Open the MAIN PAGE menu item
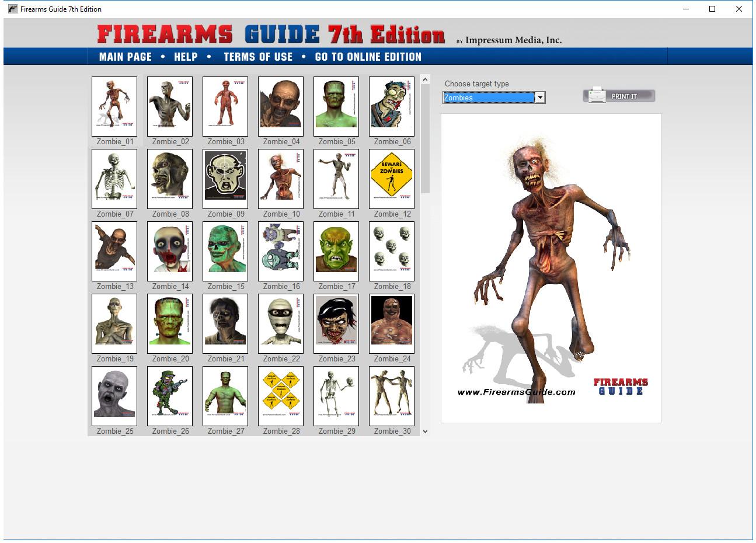The width and height of the screenshot is (756, 543). 126,57
